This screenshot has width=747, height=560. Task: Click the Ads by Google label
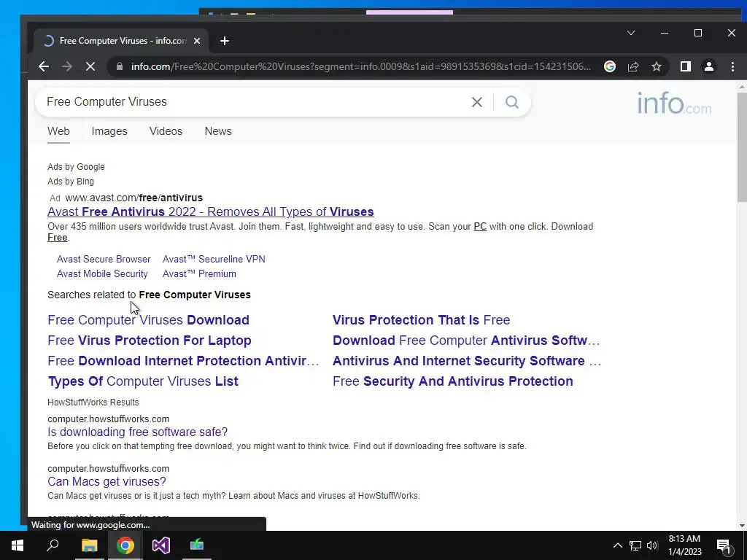click(76, 167)
